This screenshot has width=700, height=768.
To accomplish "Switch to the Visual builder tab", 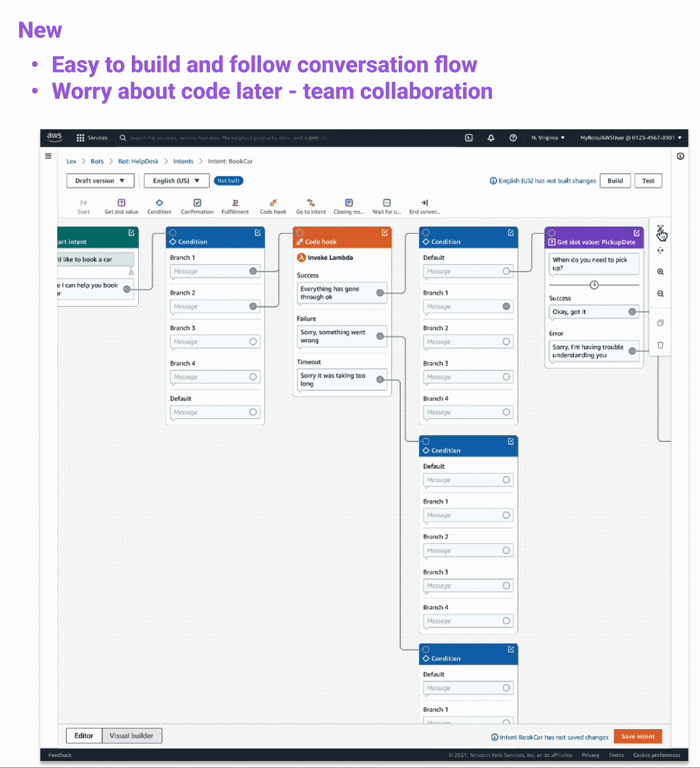I will pyautogui.click(x=132, y=736).
